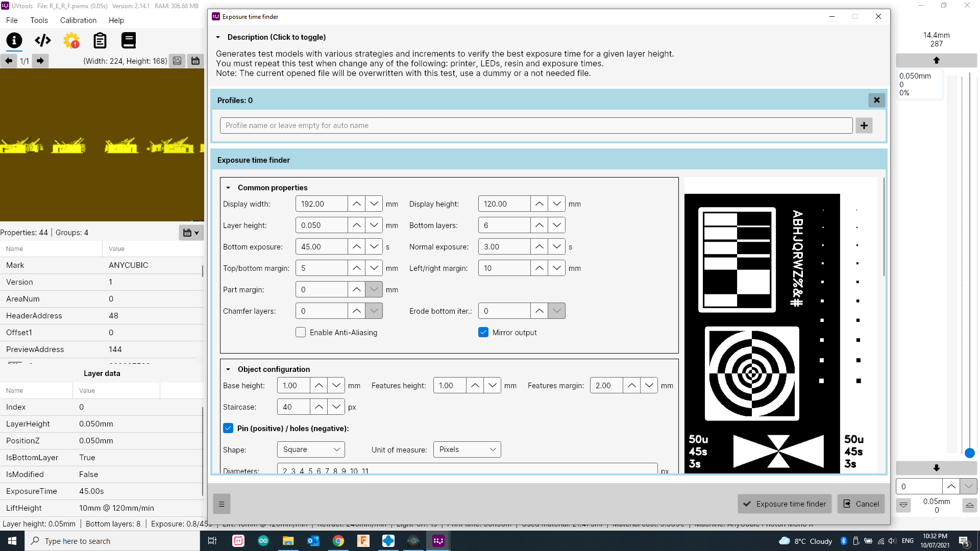Click Cancel in the Exposure time finder dialog

click(x=861, y=504)
